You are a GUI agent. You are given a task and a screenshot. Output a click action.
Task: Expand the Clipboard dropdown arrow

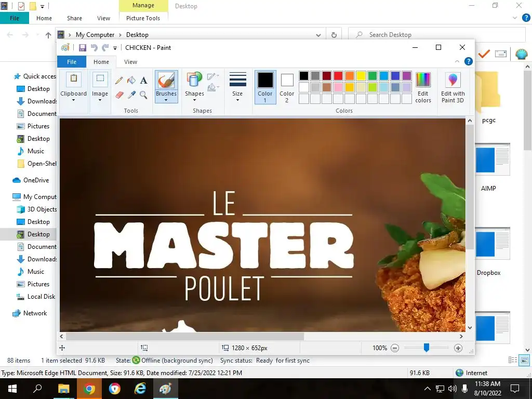[74, 100]
